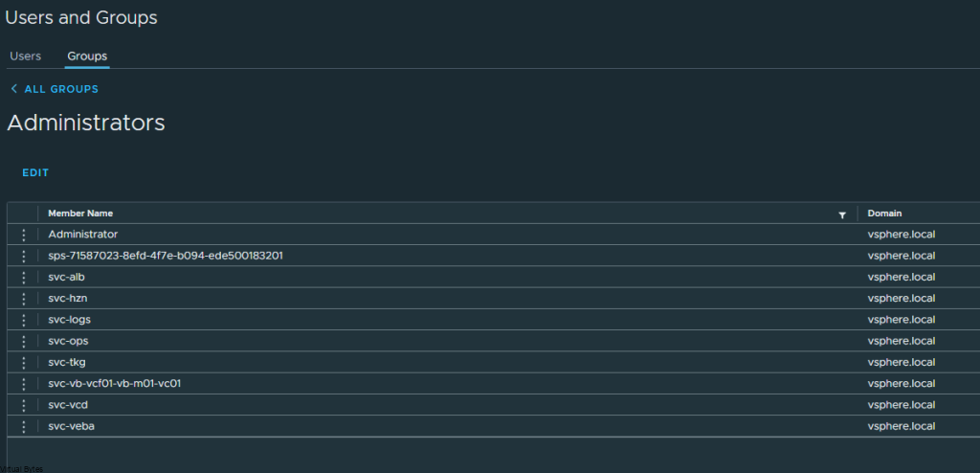Click the kebab menu for svc-vcd
The width and height of the screenshot is (980, 473).
click(24, 405)
